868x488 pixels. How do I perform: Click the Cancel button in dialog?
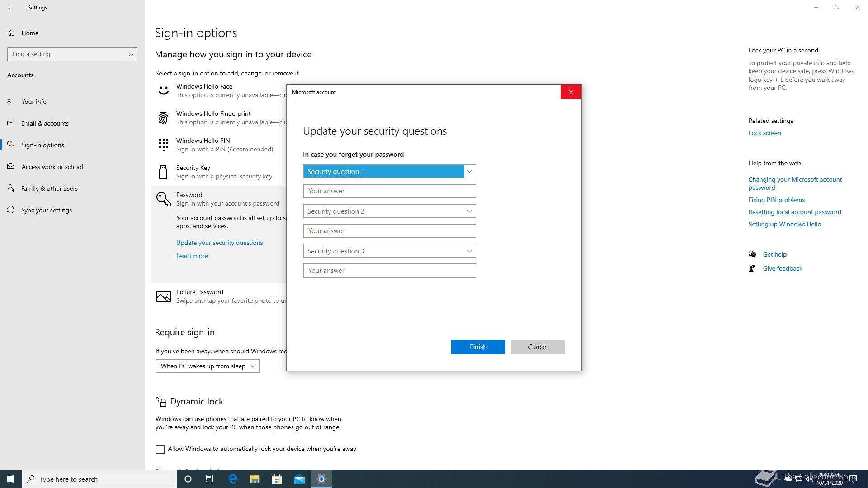[538, 347]
